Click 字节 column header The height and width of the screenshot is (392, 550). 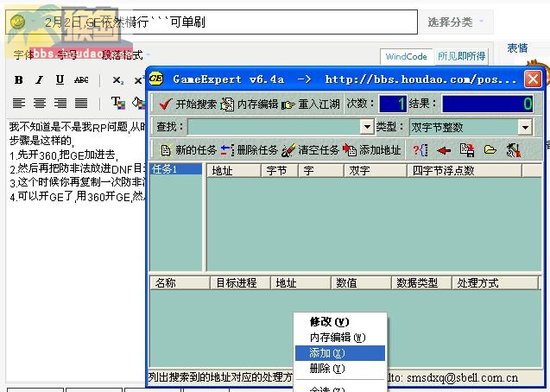pyautogui.click(x=280, y=171)
